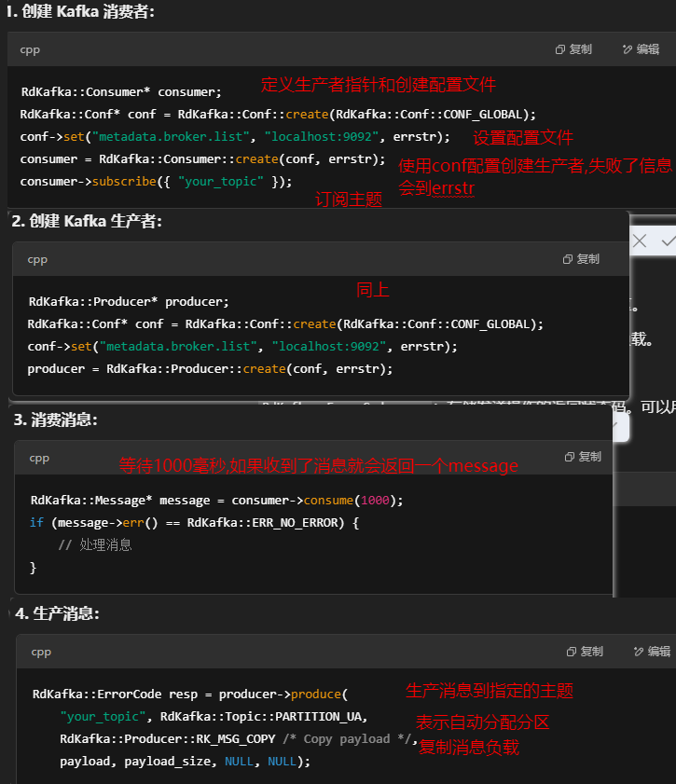Click the cpp language label of the consume message block

tap(39, 458)
